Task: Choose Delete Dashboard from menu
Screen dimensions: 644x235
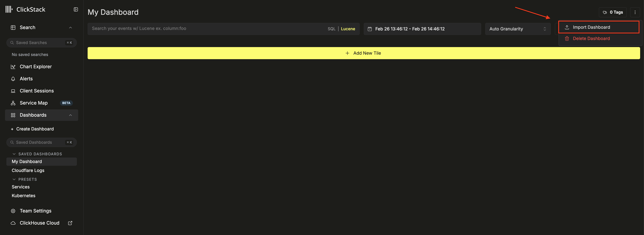Action: click(591, 38)
